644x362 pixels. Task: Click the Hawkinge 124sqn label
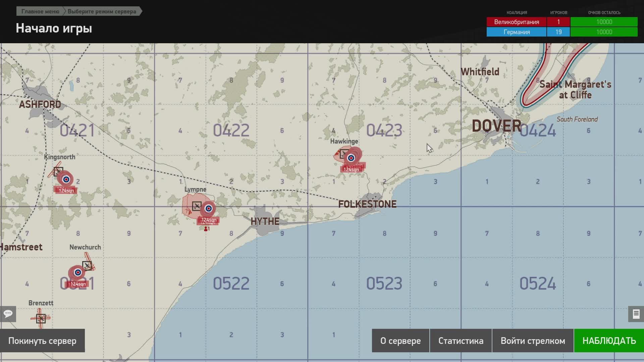point(351,170)
